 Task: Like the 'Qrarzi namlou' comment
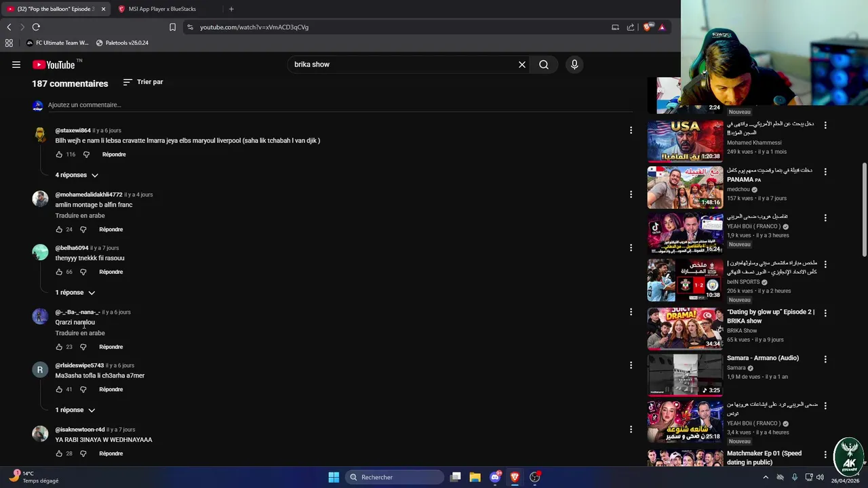(x=59, y=347)
